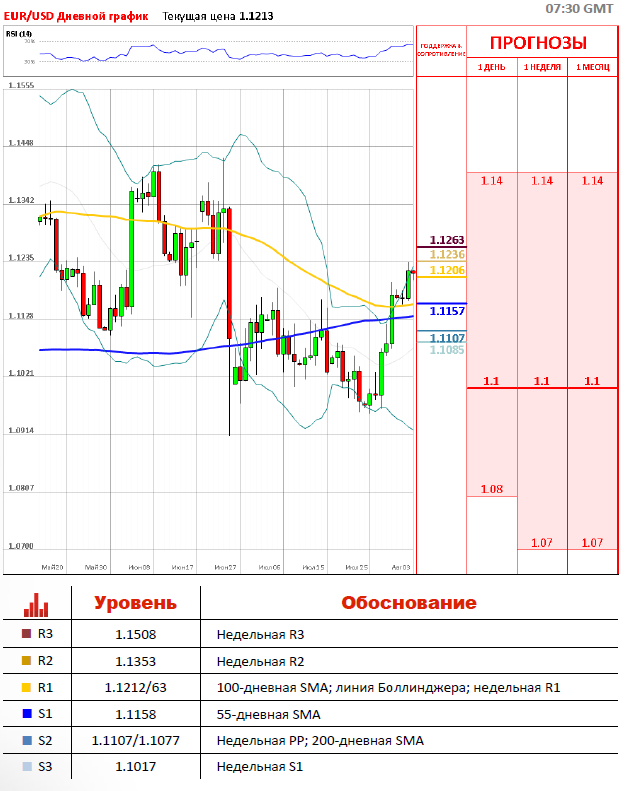625x791 pixels.
Task: Click the dark red R3 color square
Action: 25,634
